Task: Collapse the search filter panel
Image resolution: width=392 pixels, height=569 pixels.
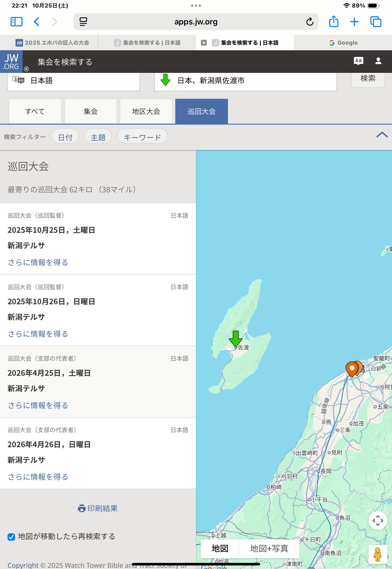Action: tap(382, 135)
